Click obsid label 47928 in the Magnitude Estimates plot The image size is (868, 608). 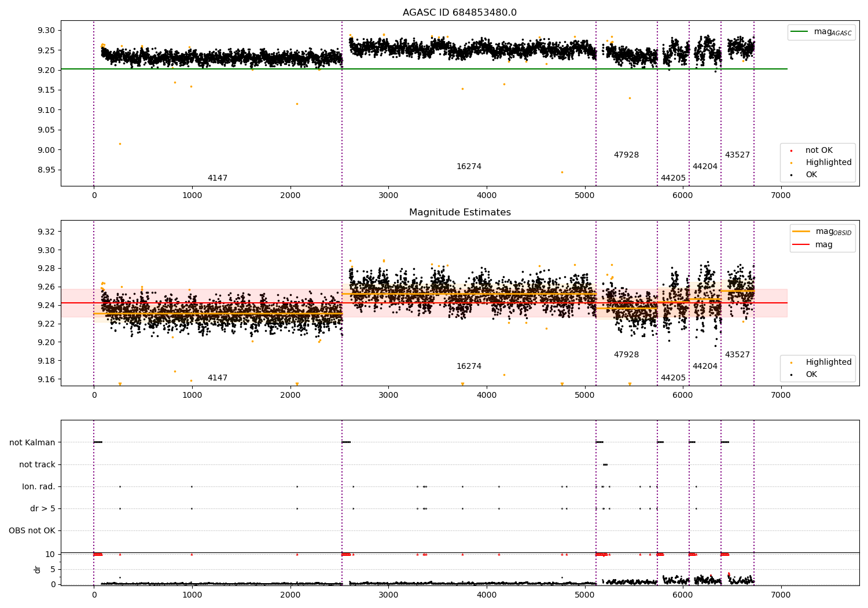point(626,355)
